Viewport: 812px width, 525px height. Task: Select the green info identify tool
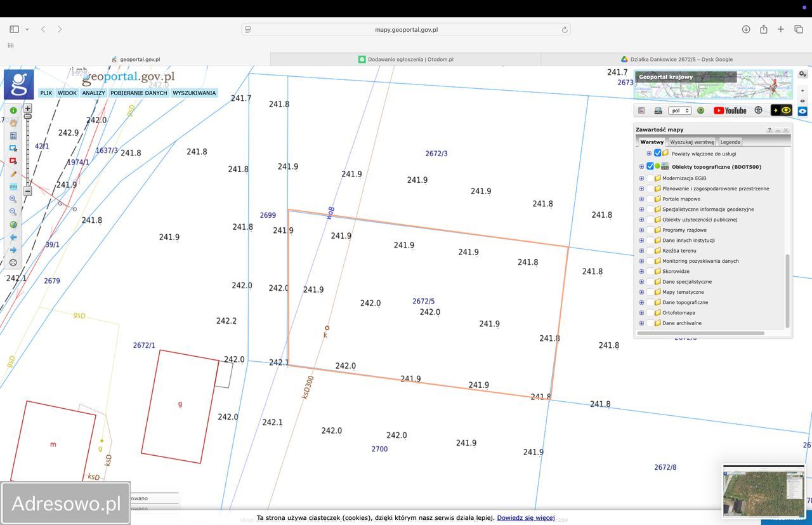[13, 110]
